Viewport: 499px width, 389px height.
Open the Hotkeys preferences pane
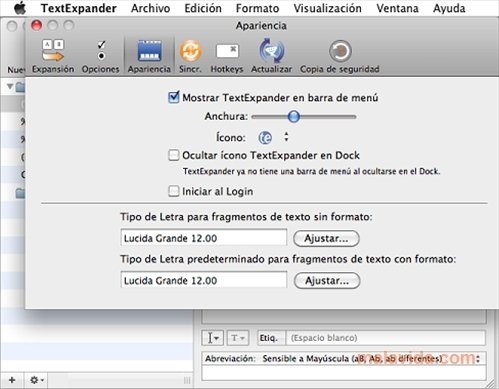(227, 56)
